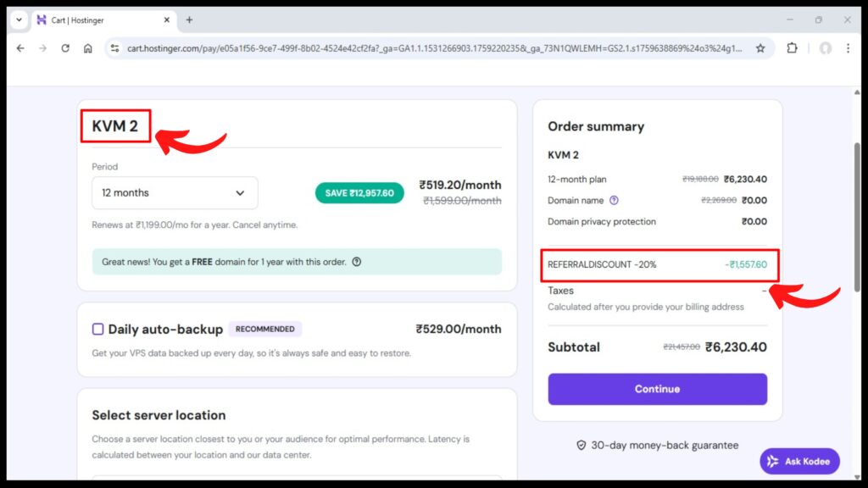Select the Cart | Hostinger tab
Screen dimensions: 868x488
click(x=93, y=19)
